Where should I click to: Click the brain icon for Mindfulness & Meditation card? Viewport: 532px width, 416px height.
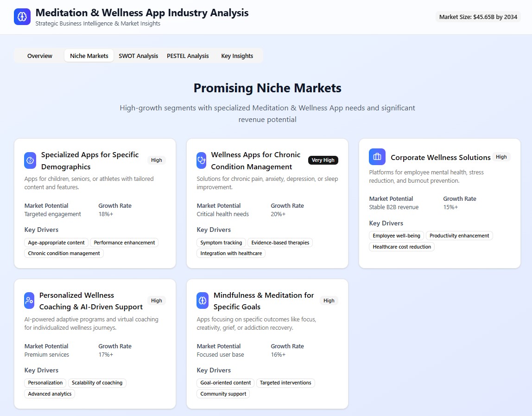coord(203,301)
